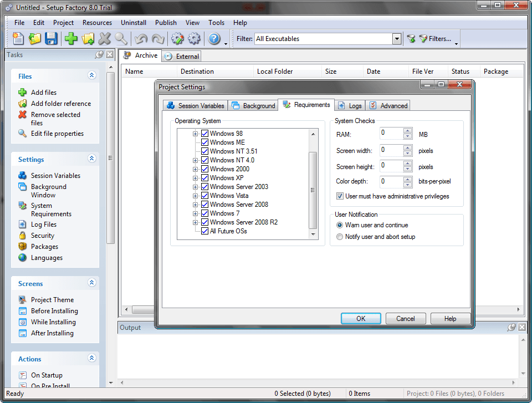Switch to Session Variables tab

pyautogui.click(x=196, y=105)
